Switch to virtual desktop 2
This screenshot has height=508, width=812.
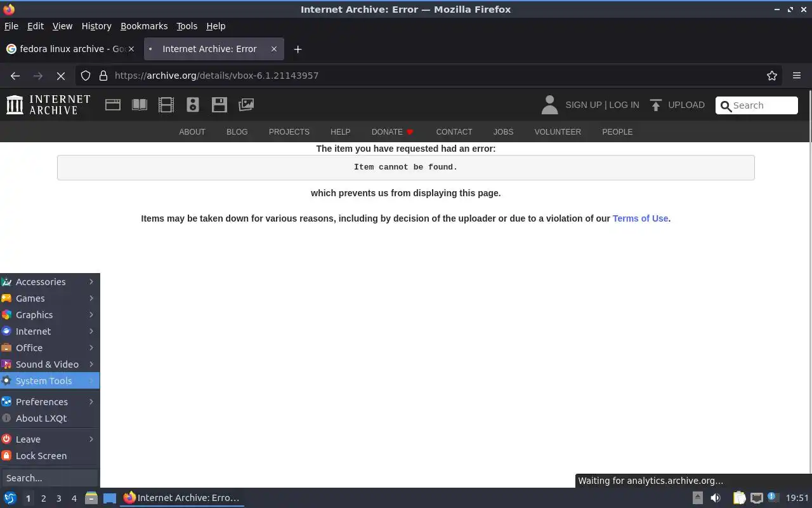(x=43, y=498)
